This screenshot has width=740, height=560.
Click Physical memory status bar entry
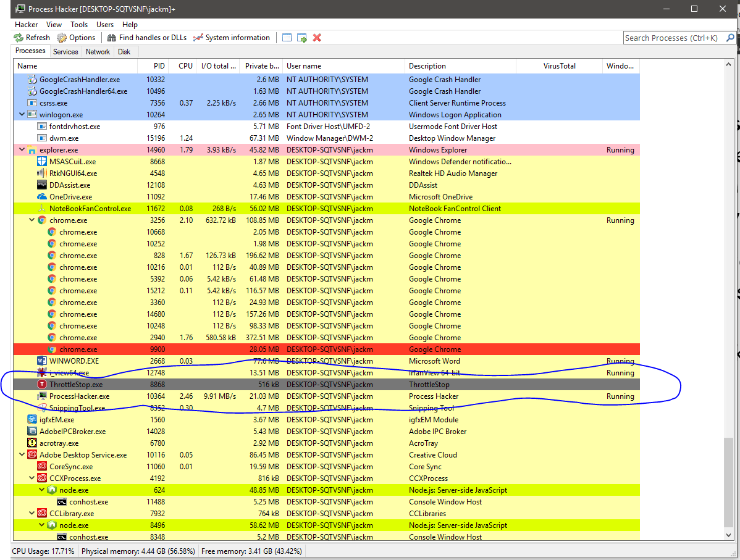[138, 551]
